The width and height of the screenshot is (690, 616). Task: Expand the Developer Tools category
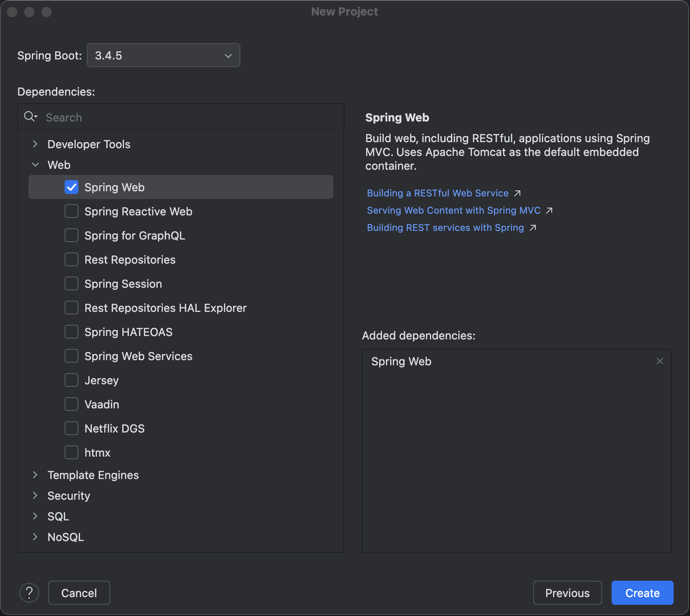[x=35, y=144]
